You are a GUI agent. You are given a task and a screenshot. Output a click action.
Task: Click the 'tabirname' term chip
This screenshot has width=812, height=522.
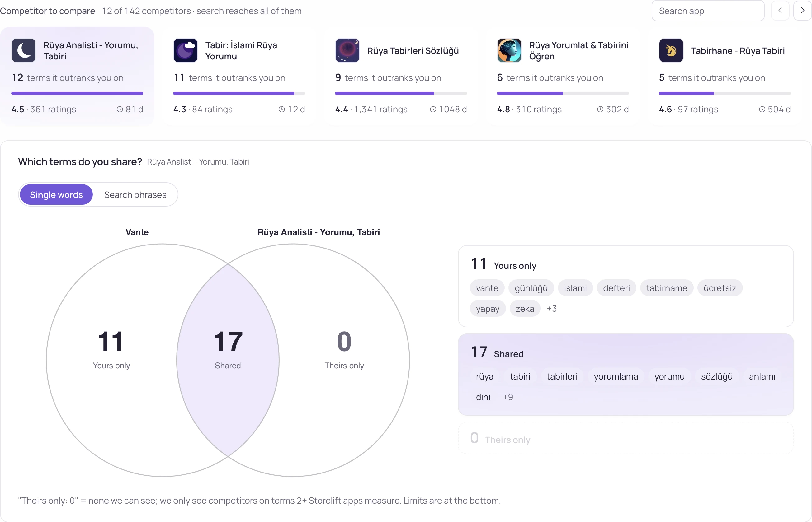(667, 288)
